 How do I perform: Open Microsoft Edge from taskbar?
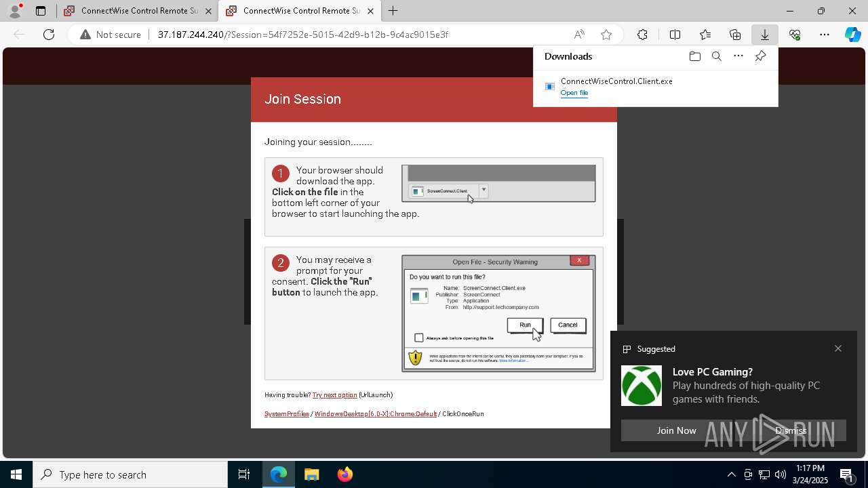coord(279,474)
